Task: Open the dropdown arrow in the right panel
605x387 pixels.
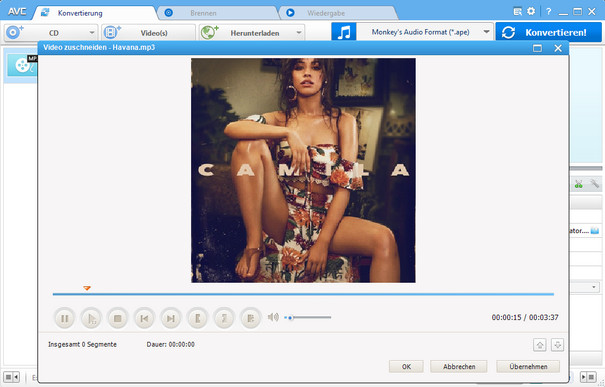Action: [593, 287]
